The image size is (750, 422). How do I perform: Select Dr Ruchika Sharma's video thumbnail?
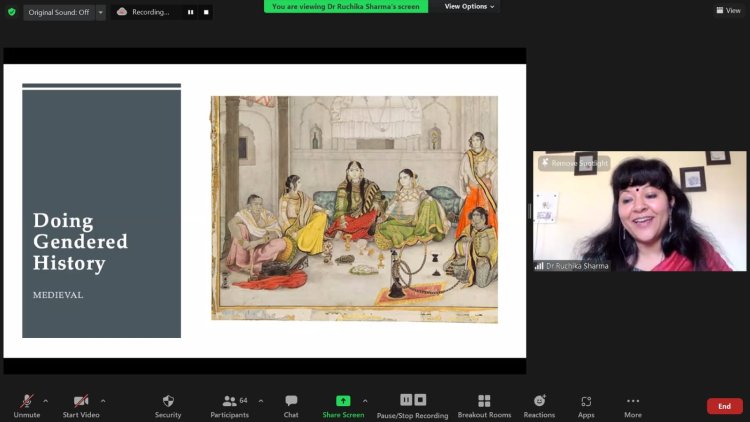point(640,211)
